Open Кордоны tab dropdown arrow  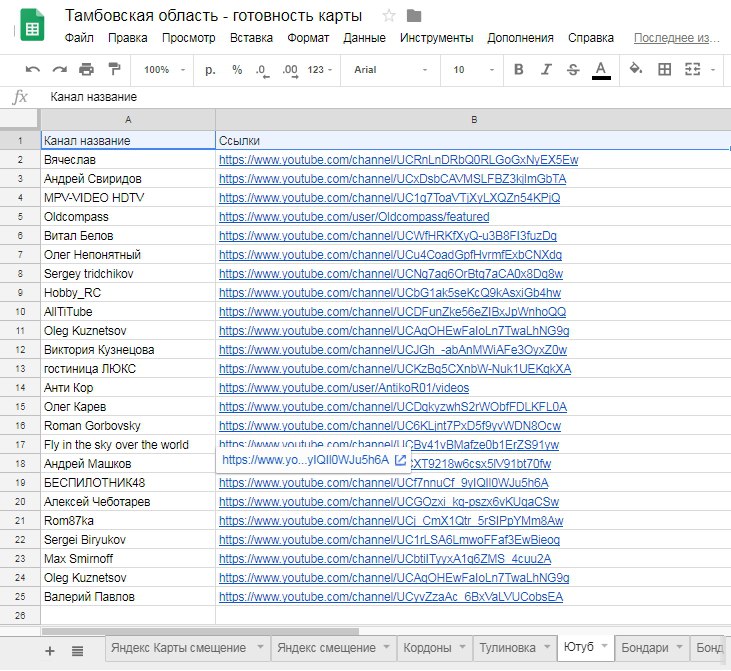point(462,647)
